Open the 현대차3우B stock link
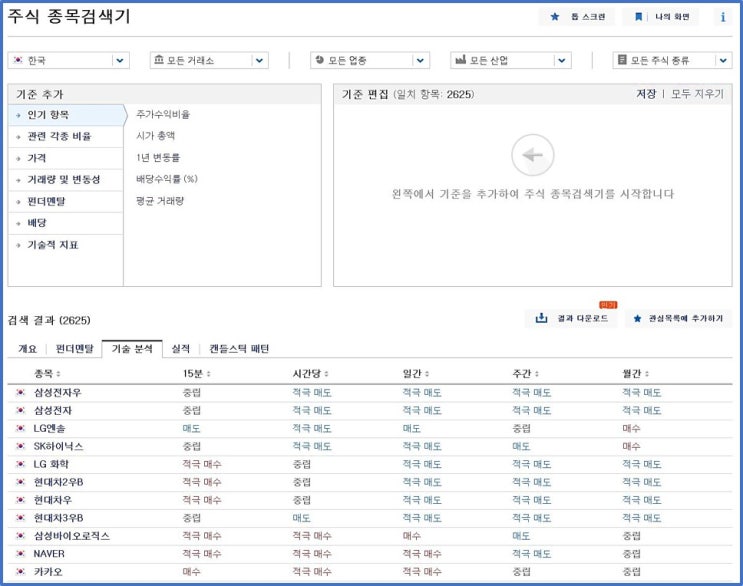This screenshot has width=743, height=586. 58,518
